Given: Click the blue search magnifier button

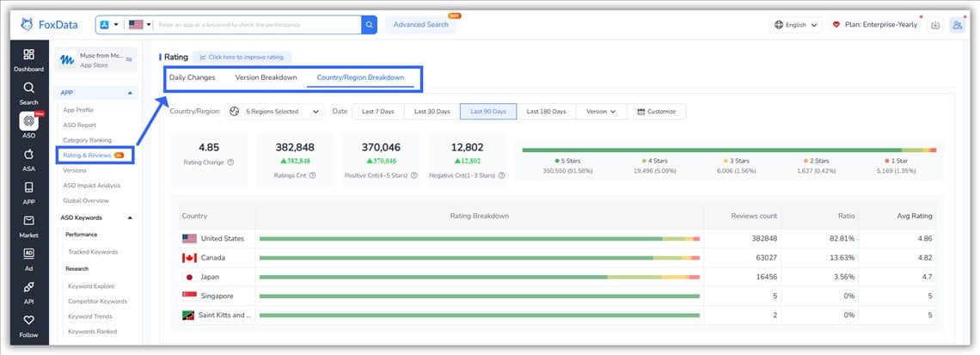Looking at the screenshot, I should coord(370,25).
